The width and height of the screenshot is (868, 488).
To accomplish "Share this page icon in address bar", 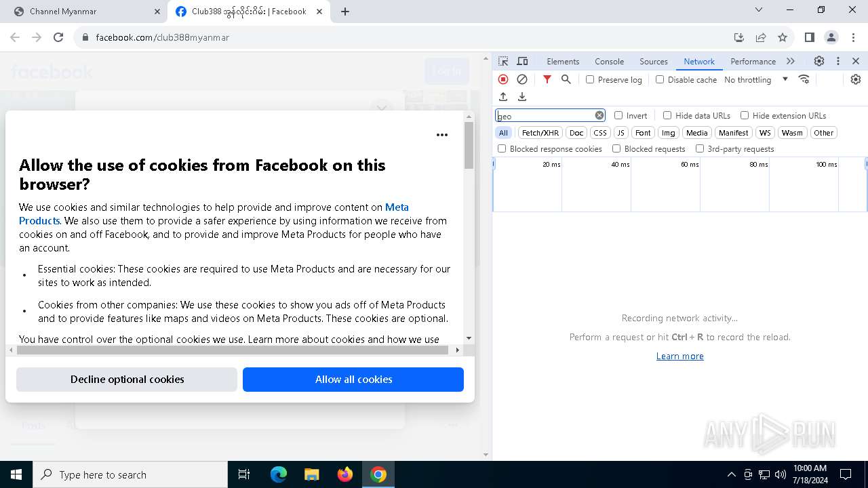I will click(761, 37).
